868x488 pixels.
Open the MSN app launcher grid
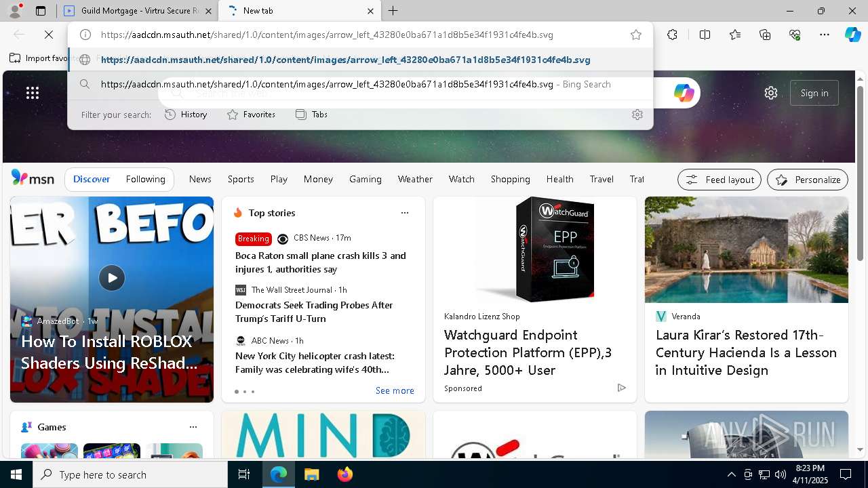pos(33,93)
